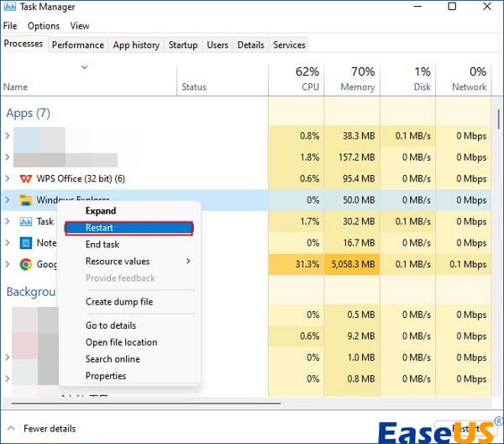The image size is (504, 444).
Task: Select the Processes tab
Action: click(x=24, y=44)
